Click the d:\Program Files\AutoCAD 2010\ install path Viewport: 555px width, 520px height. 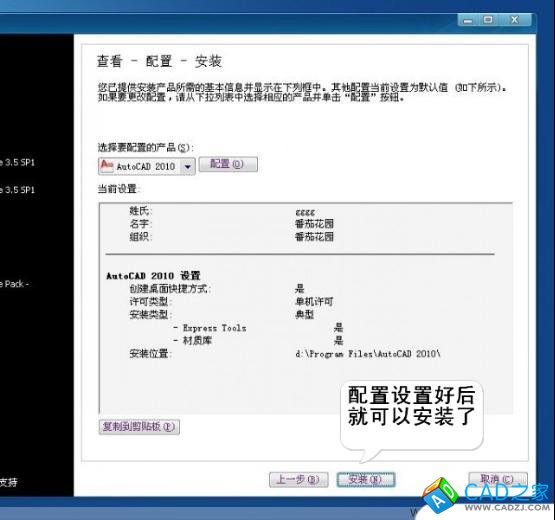(x=368, y=354)
